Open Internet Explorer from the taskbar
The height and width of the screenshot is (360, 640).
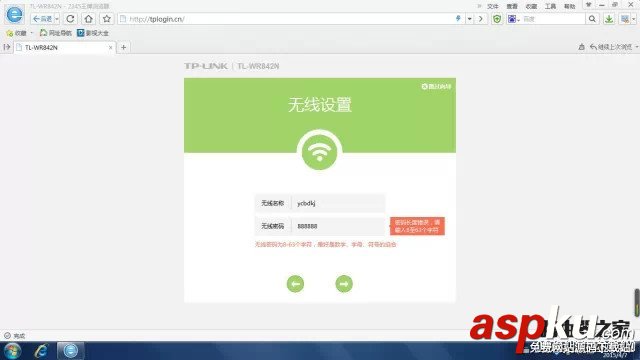pos(41,351)
